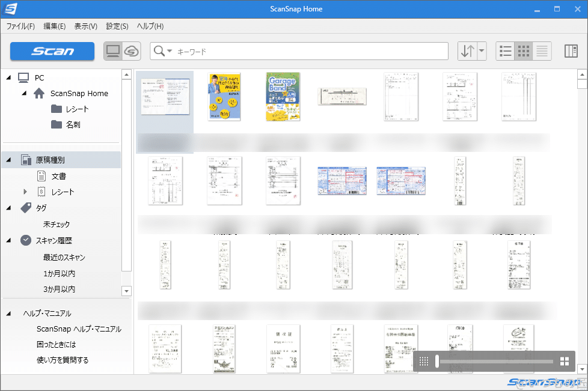Select the GarageBand book thumbnail
Viewport: 588px width, 391px height.
283,96
